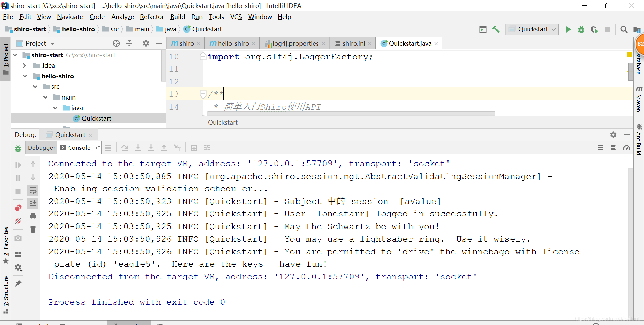Hide the Project tool window
The width and height of the screenshot is (644, 325).
pos(159,43)
